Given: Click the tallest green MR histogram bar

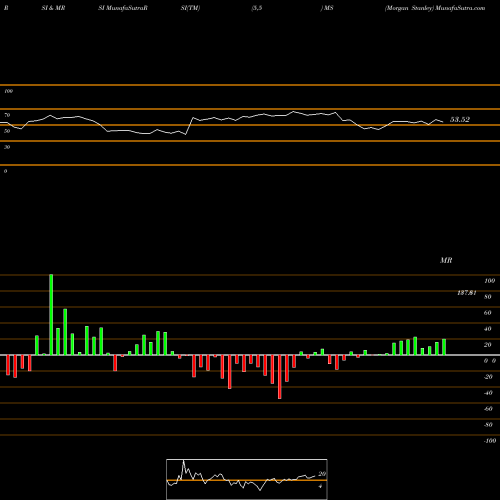Looking at the screenshot, I should click(x=51, y=315).
